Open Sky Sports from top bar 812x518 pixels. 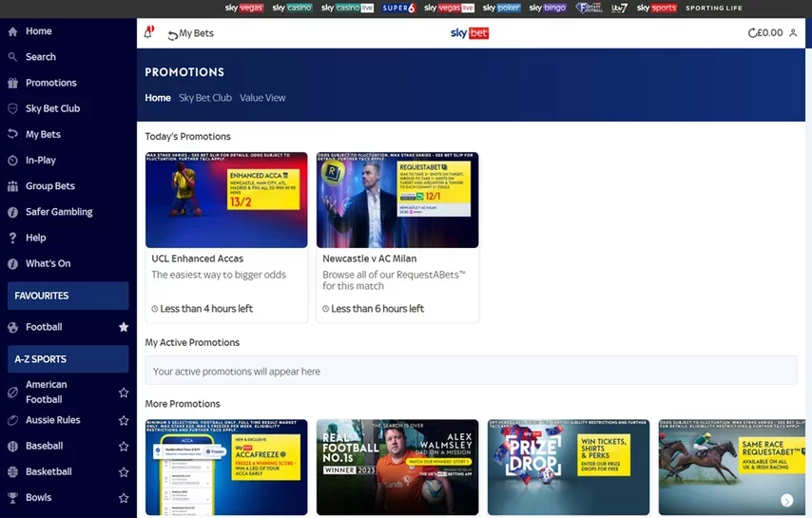[x=657, y=8]
